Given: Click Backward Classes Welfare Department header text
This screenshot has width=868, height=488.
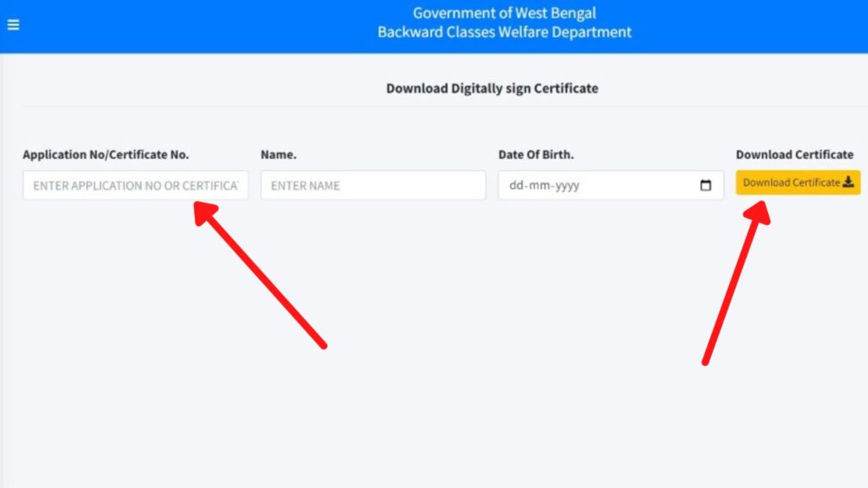Looking at the screenshot, I should pos(504,32).
